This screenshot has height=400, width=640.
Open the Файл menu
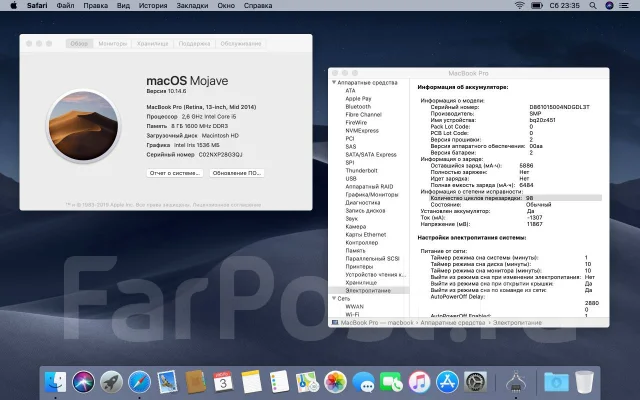pyautogui.click(x=65, y=6)
